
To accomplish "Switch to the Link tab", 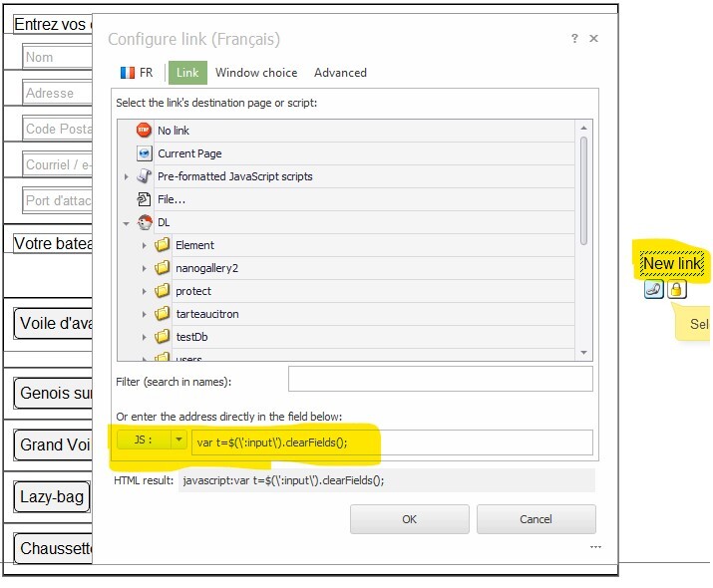I will 187,73.
